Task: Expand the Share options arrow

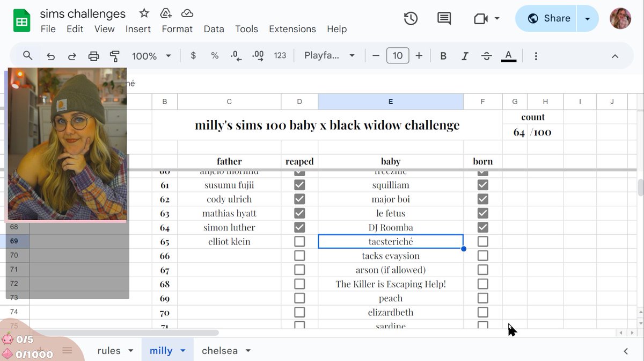Action: point(588,19)
